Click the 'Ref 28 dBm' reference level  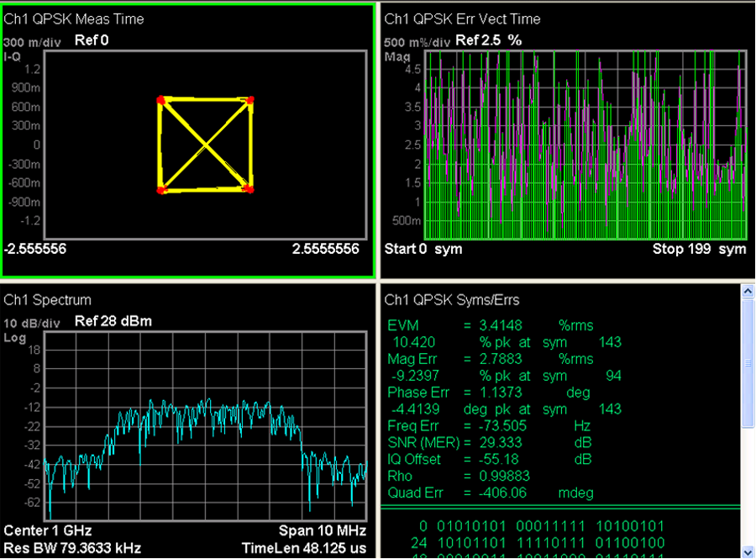tap(113, 321)
